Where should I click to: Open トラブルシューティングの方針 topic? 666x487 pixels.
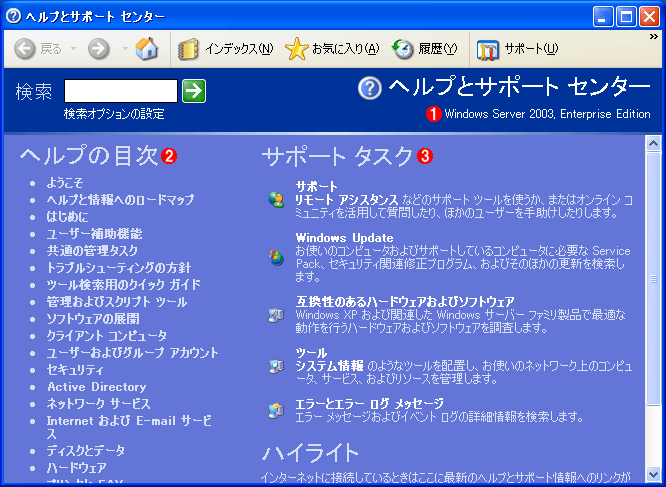(119, 268)
